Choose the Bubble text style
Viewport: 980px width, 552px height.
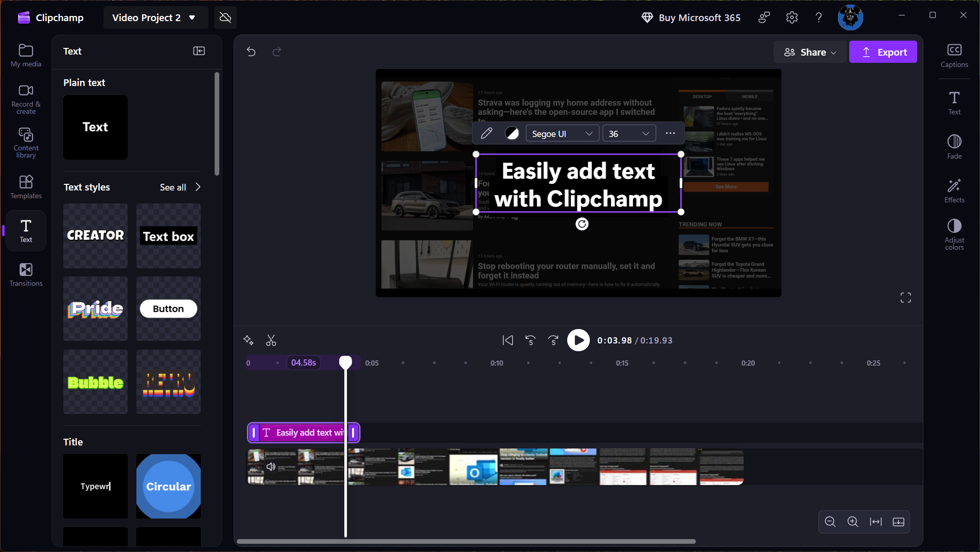pos(95,382)
